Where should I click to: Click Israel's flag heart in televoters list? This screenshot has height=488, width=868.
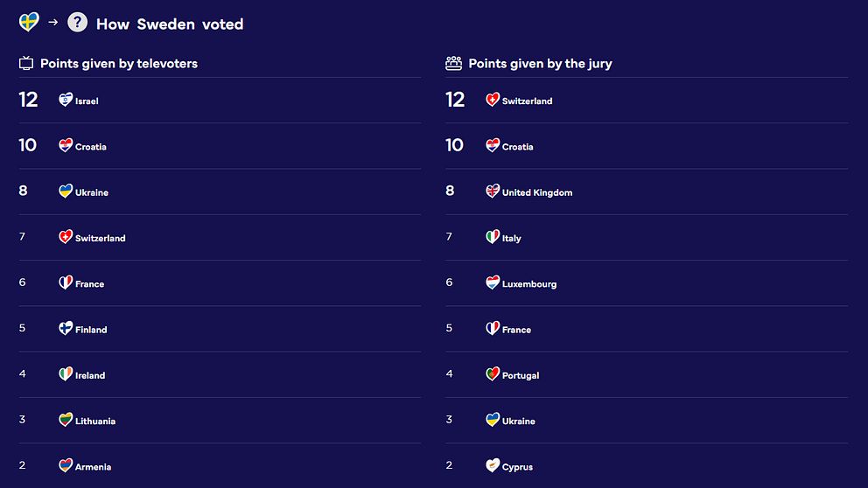click(66, 100)
